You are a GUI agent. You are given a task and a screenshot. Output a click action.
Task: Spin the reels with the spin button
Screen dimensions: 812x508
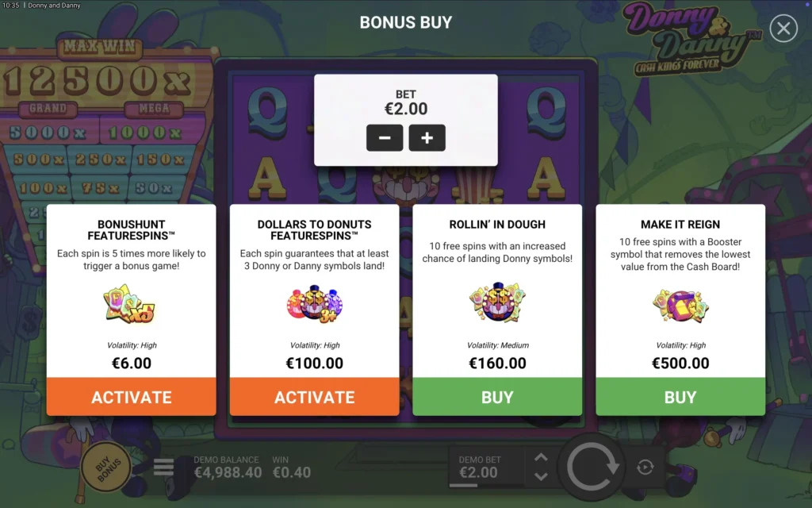(592, 467)
